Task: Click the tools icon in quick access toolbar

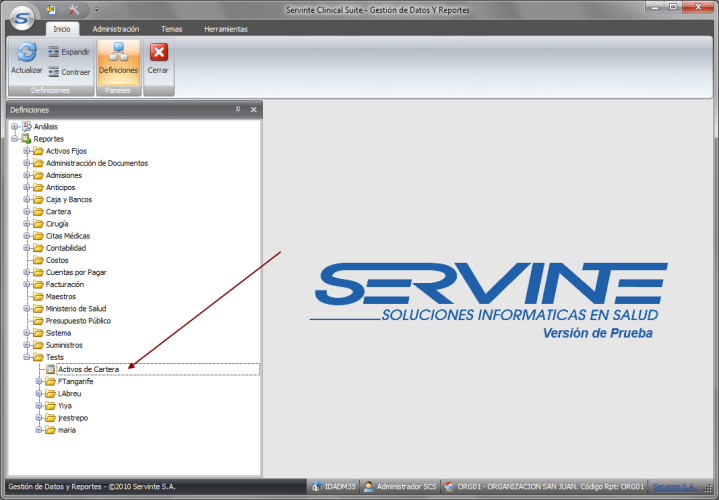Action: 73,9
